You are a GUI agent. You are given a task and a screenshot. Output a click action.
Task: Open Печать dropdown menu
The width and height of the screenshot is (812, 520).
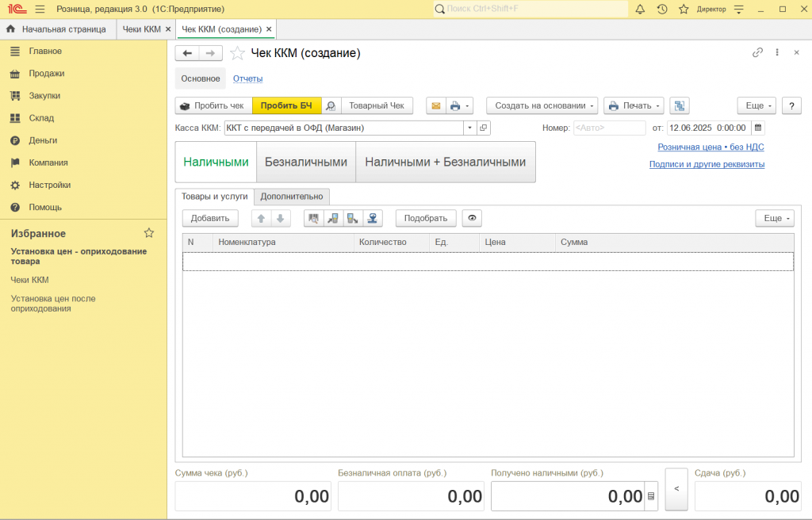click(634, 105)
